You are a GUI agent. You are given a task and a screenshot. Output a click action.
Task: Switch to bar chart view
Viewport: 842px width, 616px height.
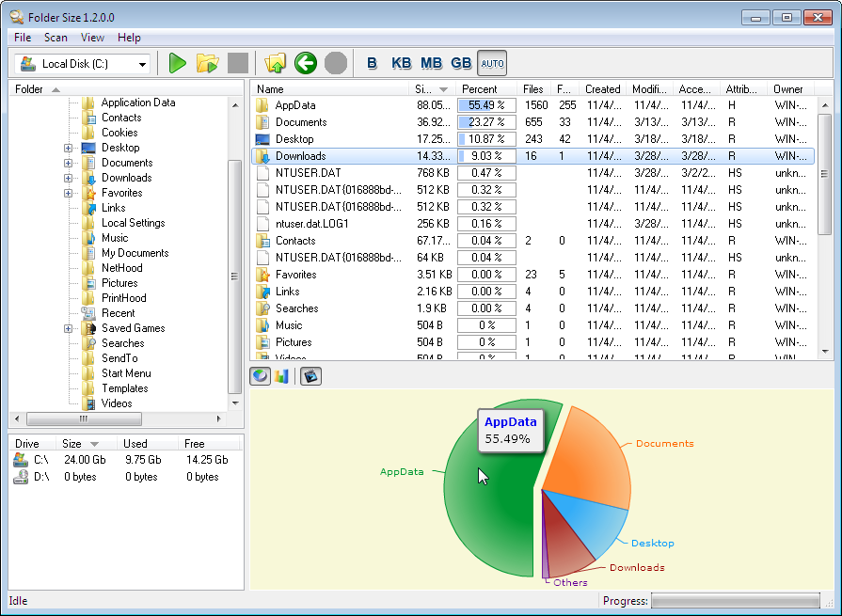[280, 375]
